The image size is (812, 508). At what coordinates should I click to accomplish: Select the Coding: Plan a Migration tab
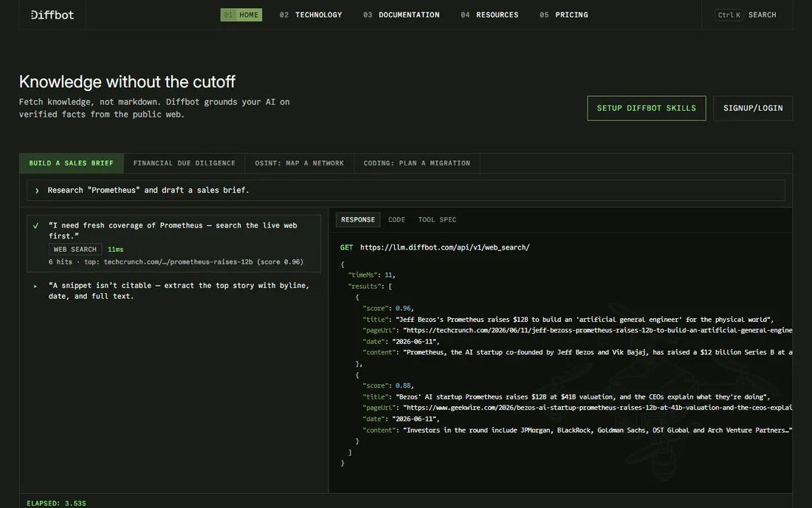417,163
